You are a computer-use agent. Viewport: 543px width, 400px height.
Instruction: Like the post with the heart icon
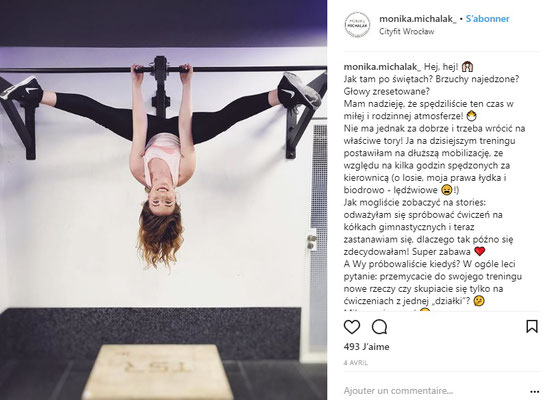pos(352,327)
